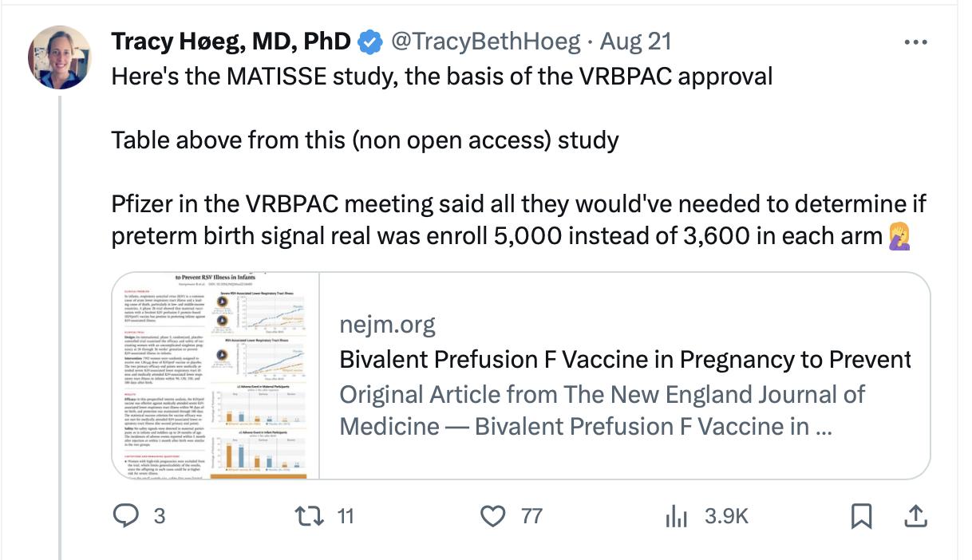Click the reply speech bubble icon
Image resolution: width=972 pixels, height=560 pixels.
tap(125, 516)
